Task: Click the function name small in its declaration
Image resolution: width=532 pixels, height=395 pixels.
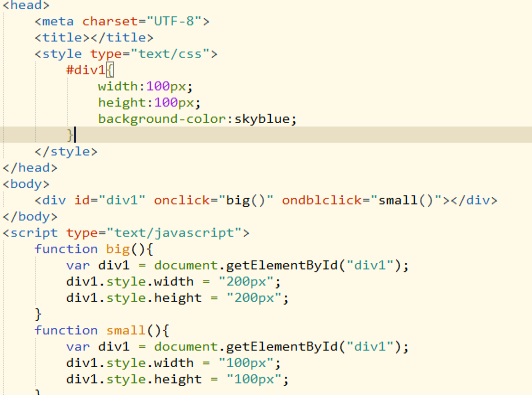Action: click(126, 331)
